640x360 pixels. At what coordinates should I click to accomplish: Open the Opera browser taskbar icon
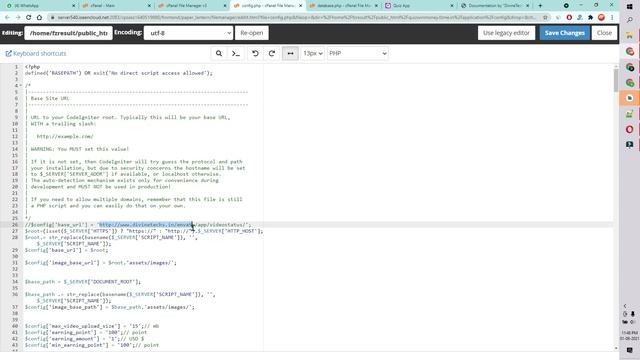629,129
